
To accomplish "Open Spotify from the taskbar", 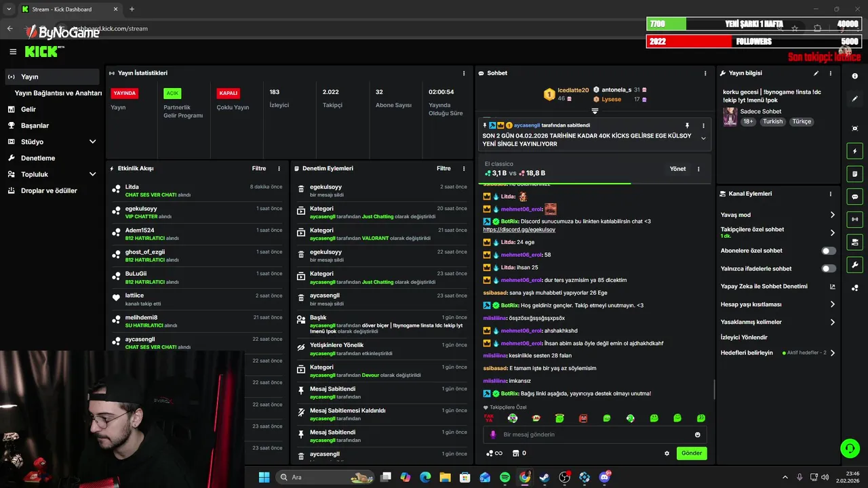I will 505,477.
